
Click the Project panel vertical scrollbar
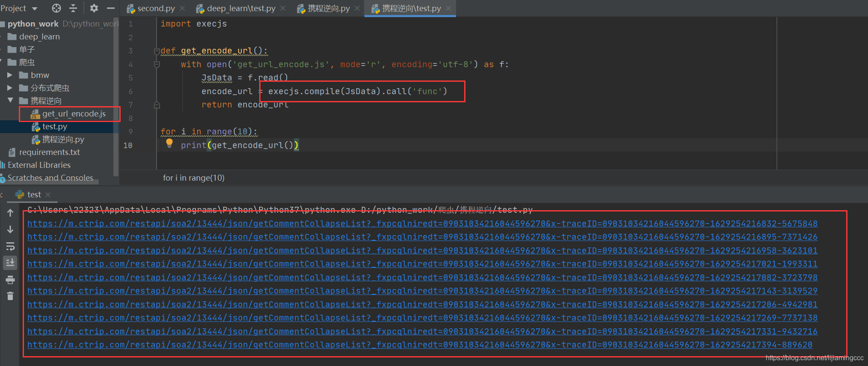pos(116,96)
